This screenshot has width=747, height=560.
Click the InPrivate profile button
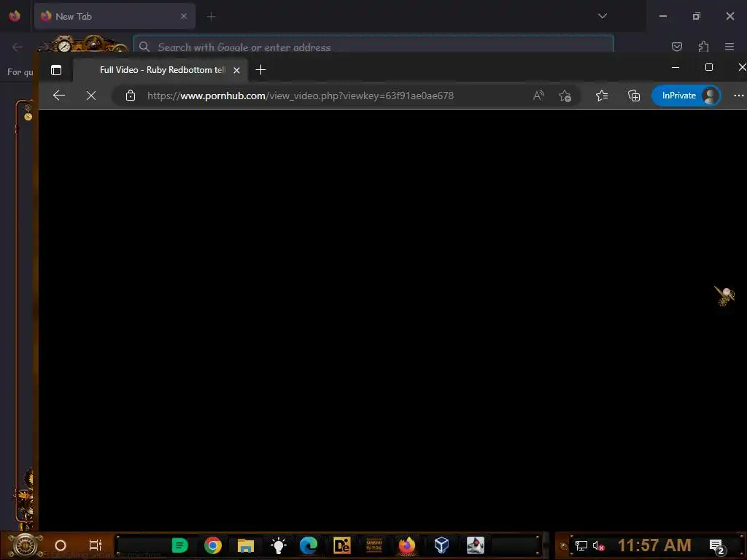point(686,96)
